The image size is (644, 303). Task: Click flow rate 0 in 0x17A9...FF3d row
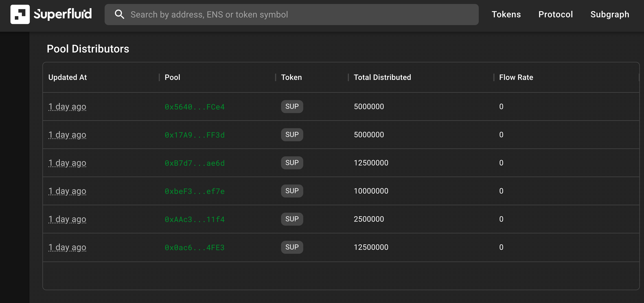[501, 135]
